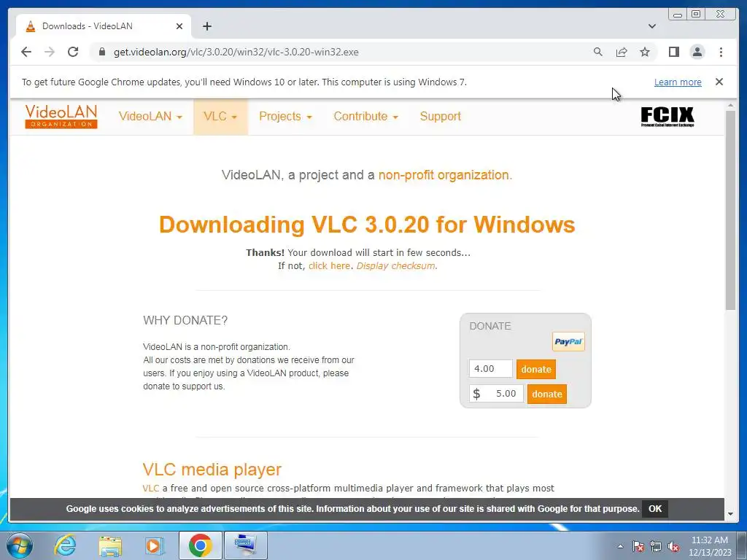Image resolution: width=747 pixels, height=560 pixels.
Task: Bookmark this page with the star
Action: (645, 52)
